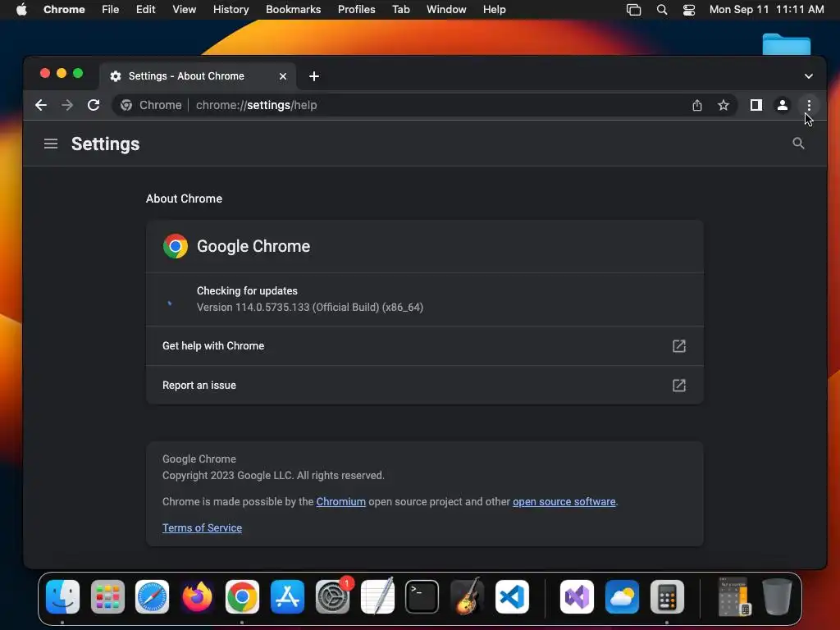Open the Help menu

click(494, 10)
